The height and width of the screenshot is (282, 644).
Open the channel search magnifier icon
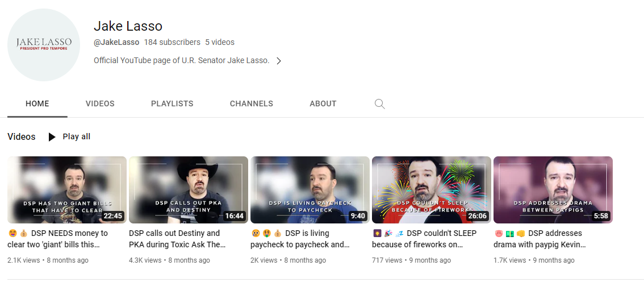pos(379,104)
